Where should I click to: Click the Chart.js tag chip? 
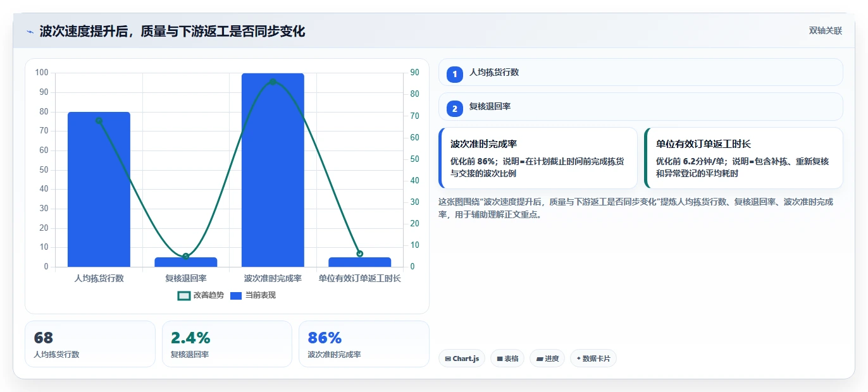pyautogui.click(x=462, y=358)
